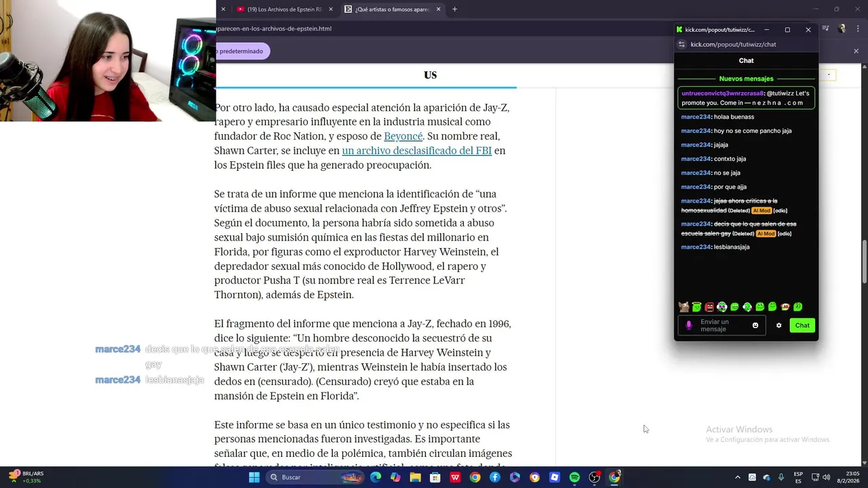Image resolution: width=868 pixels, height=488 pixels.
Task: Open the ESP language input indicator
Action: tap(798, 477)
